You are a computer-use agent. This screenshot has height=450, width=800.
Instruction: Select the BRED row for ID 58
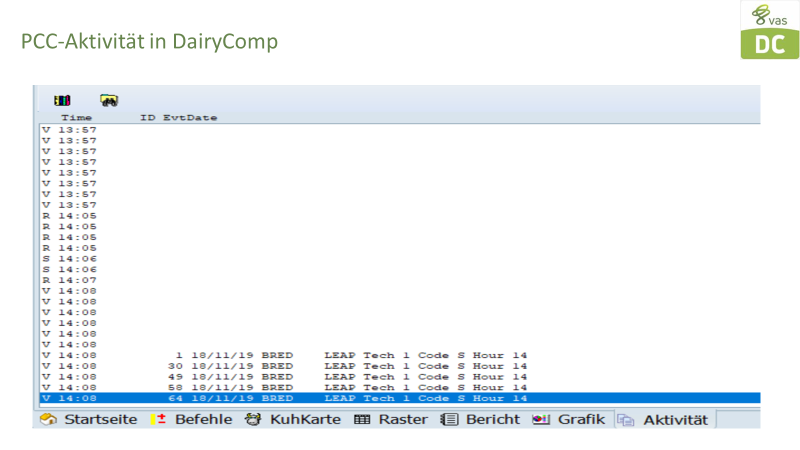click(x=300, y=387)
